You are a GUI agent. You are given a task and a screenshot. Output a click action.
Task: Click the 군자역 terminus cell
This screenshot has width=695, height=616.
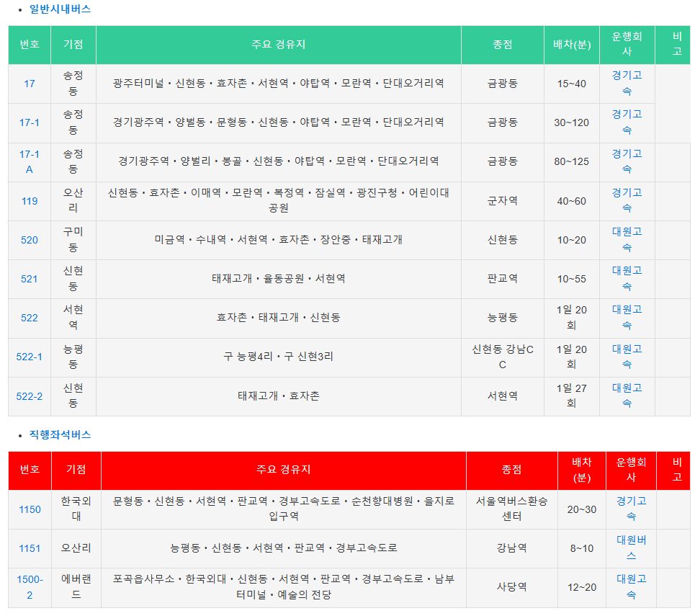click(x=502, y=201)
